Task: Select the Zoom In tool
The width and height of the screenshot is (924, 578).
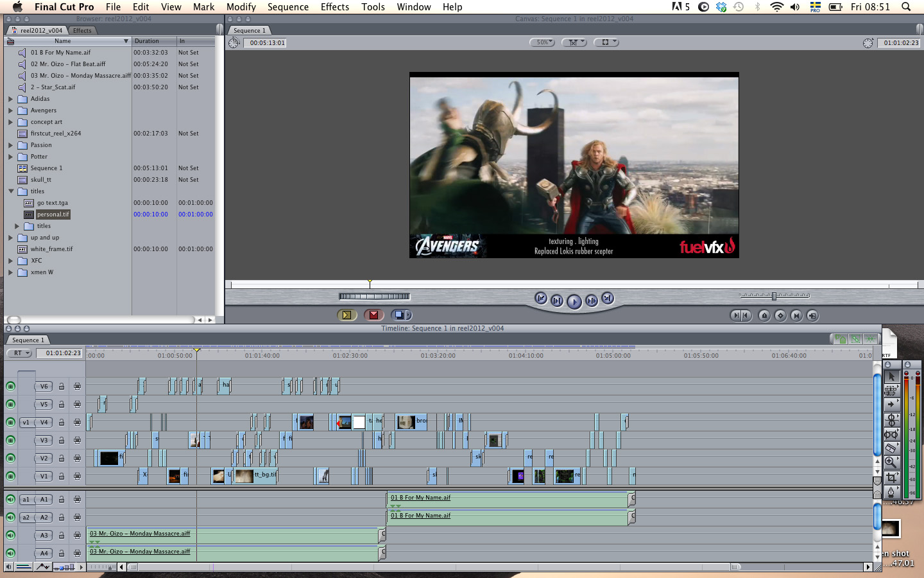Action: [x=891, y=462]
